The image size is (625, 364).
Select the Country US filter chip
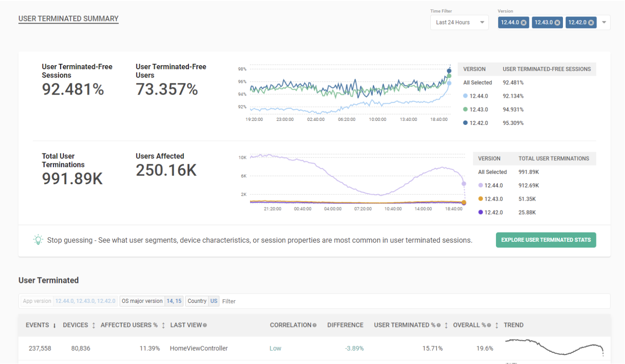coord(202,301)
